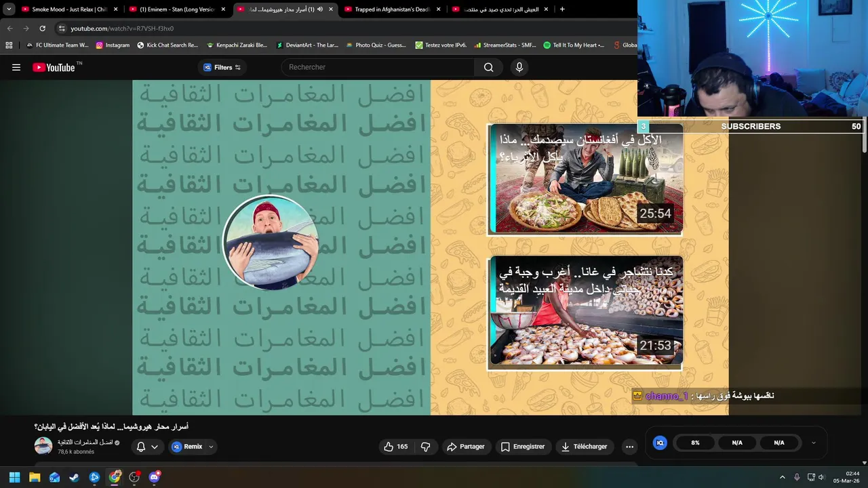Open the Instagram bookmark
The image size is (868, 488).
click(x=113, y=45)
